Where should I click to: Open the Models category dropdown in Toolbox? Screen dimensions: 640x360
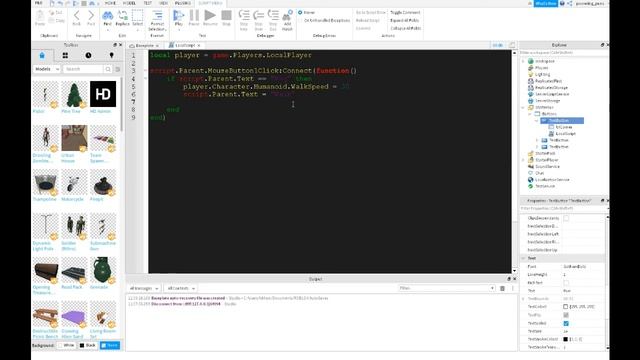coord(46,69)
